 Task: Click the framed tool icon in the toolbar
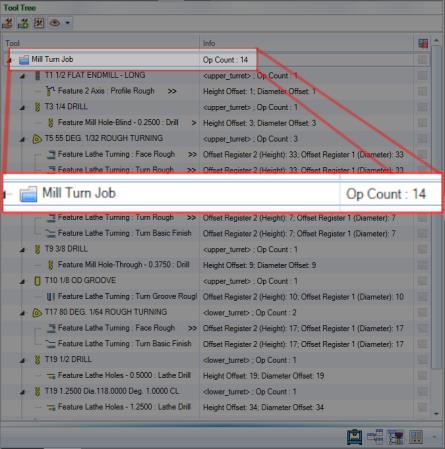click(39, 23)
